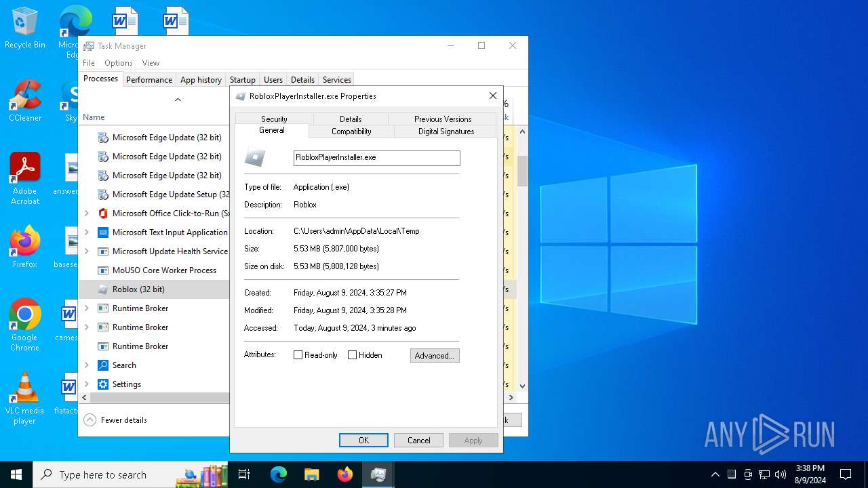
Task: Open the Word document icon next to the Edge shortcut
Action: pos(125,21)
